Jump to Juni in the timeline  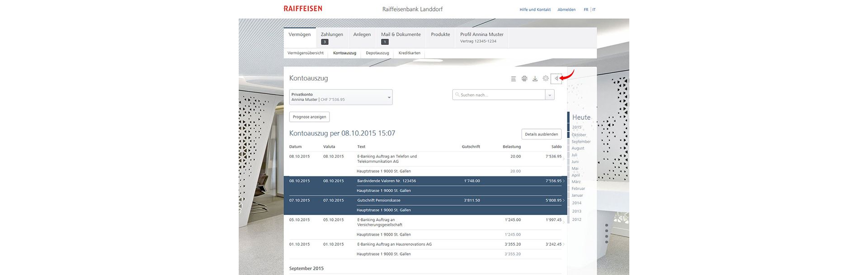[x=575, y=162]
